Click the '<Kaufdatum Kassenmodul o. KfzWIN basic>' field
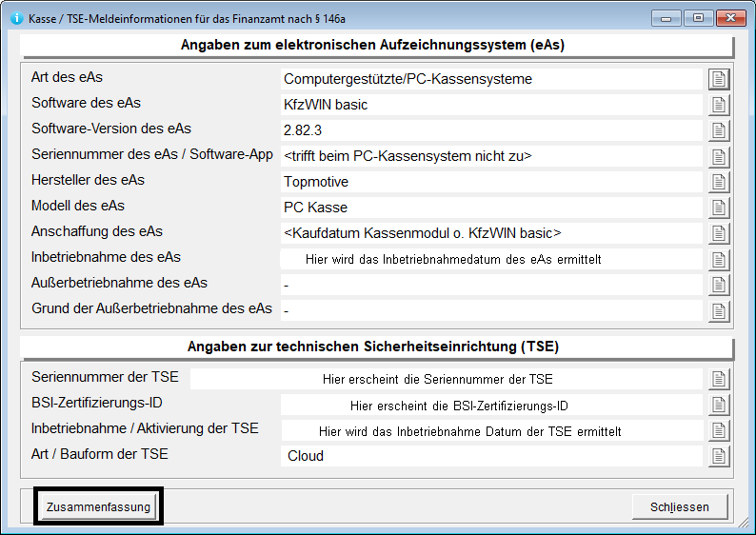Viewport: 756px width, 535px height. tap(491, 233)
